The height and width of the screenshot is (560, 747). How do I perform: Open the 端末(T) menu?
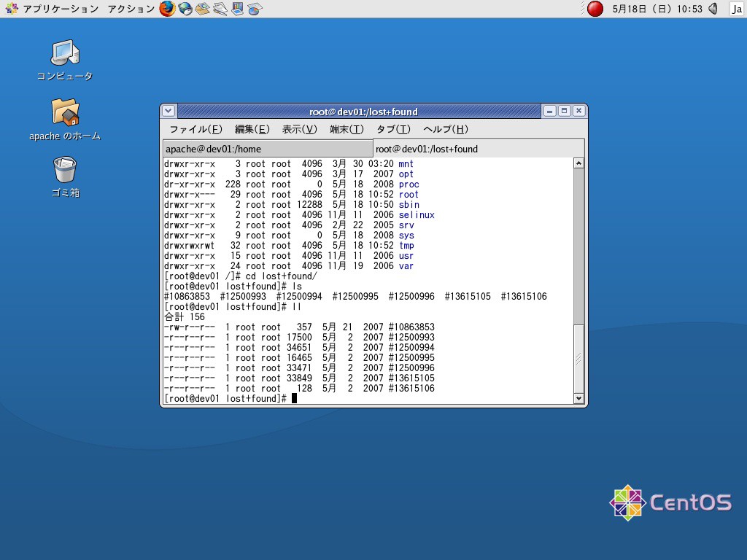(x=347, y=129)
